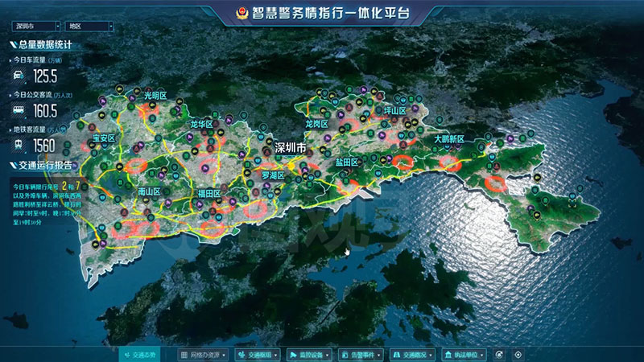Click the target locate icon in bottom bar
The image size is (644, 362).
tap(518, 354)
